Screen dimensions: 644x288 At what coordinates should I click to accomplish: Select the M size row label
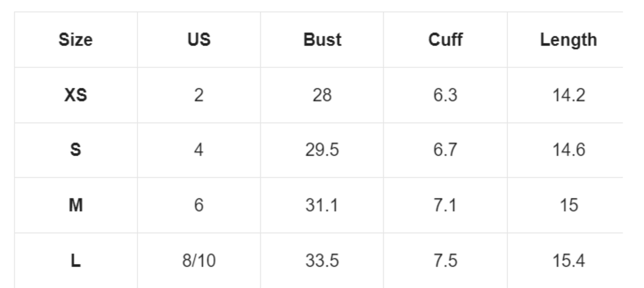click(76, 205)
